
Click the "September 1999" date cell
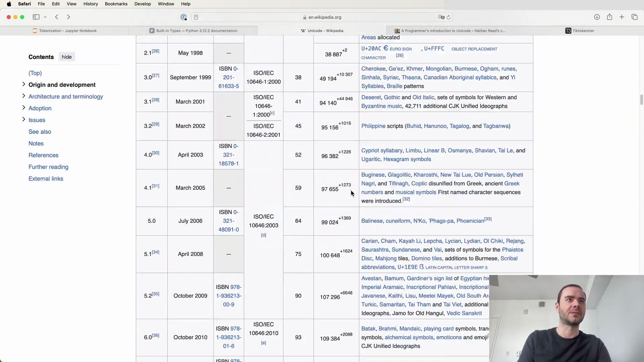pos(191,77)
